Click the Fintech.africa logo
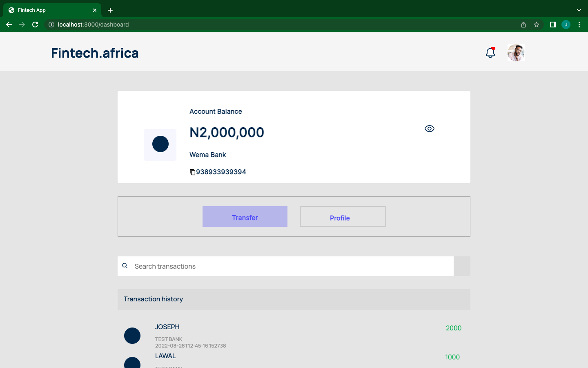This screenshot has width=588, height=368. point(95,52)
